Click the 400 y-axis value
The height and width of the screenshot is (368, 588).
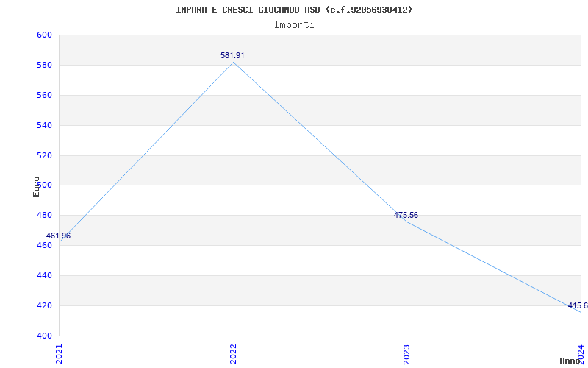pyautogui.click(x=43, y=336)
